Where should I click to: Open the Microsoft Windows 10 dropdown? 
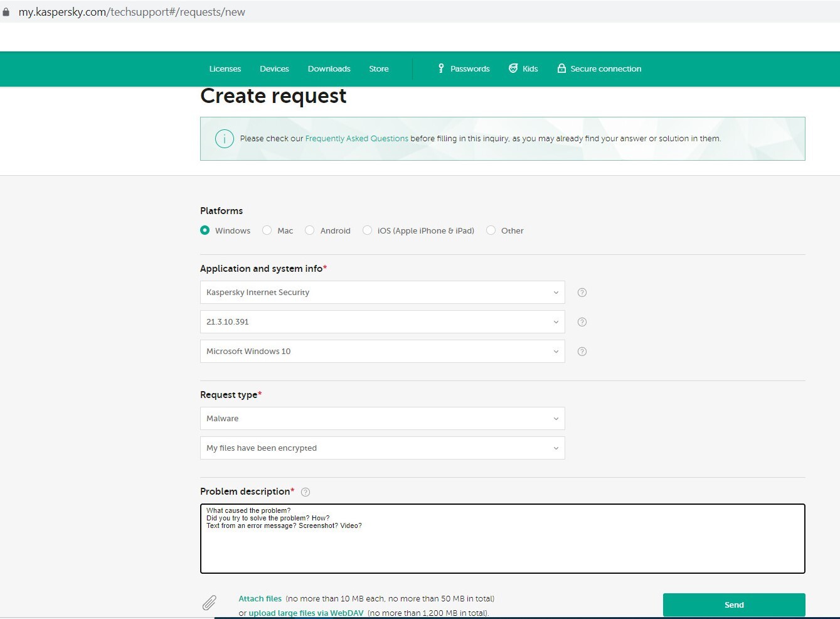click(x=382, y=352)
